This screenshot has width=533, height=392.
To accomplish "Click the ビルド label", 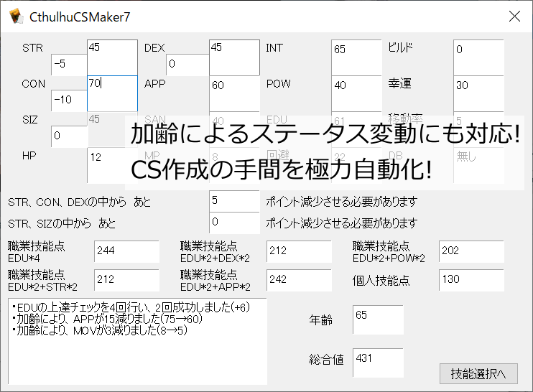I will click(400, 47).
